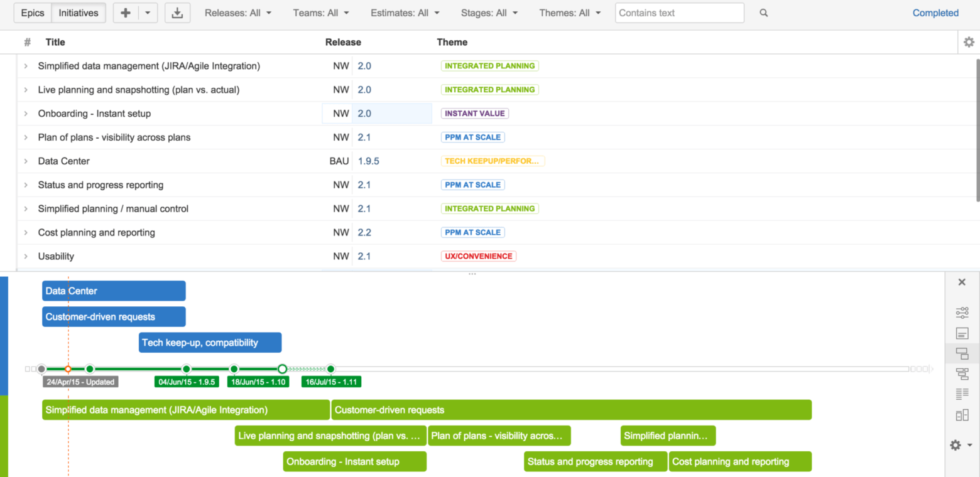Image resolution: width=980 pixels, height=477 pixels.
Task: Select the 16/Jul/15 - 1.11 timeline marker
Action: click(x=331, y=382)
